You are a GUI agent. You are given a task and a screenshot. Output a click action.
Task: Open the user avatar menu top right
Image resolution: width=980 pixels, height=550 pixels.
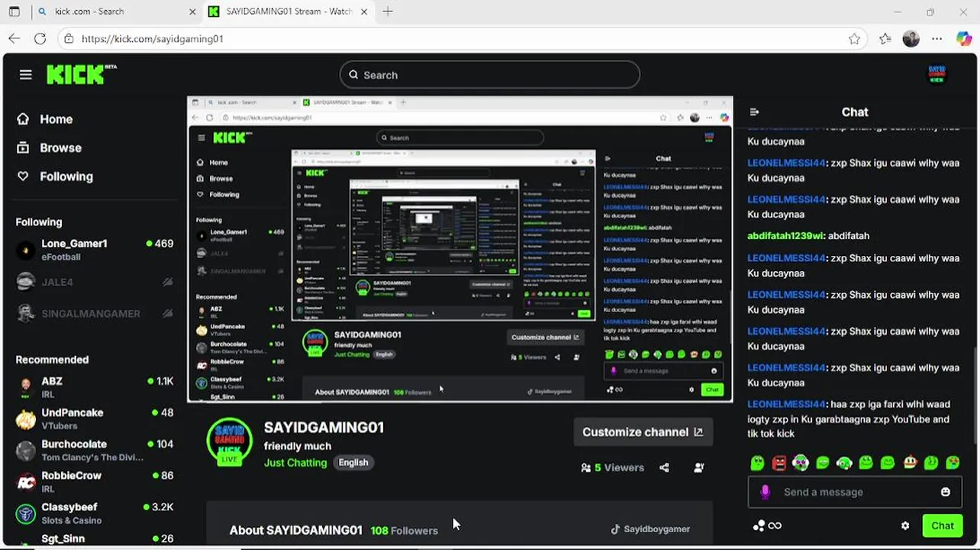(x=936, y=74)
